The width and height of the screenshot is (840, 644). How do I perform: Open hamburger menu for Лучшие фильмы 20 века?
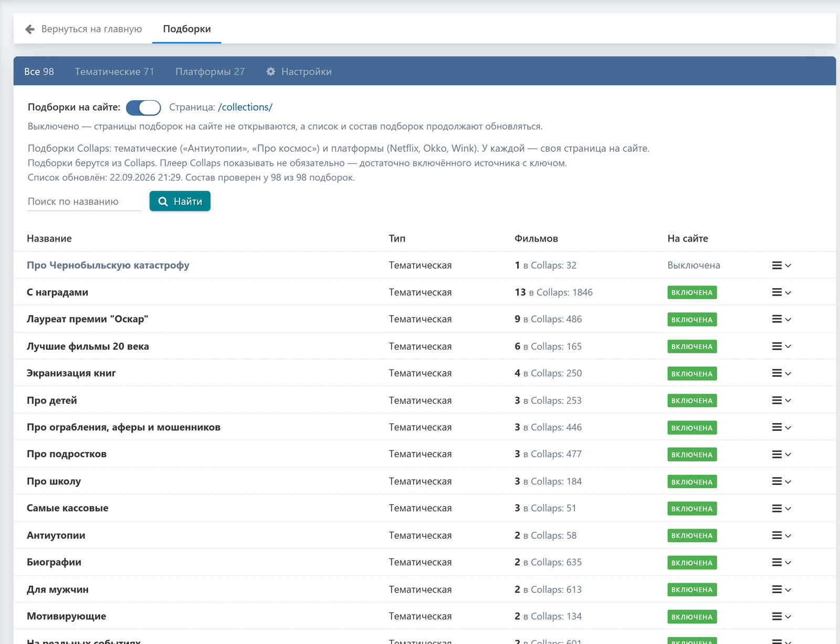coord(781,346)
